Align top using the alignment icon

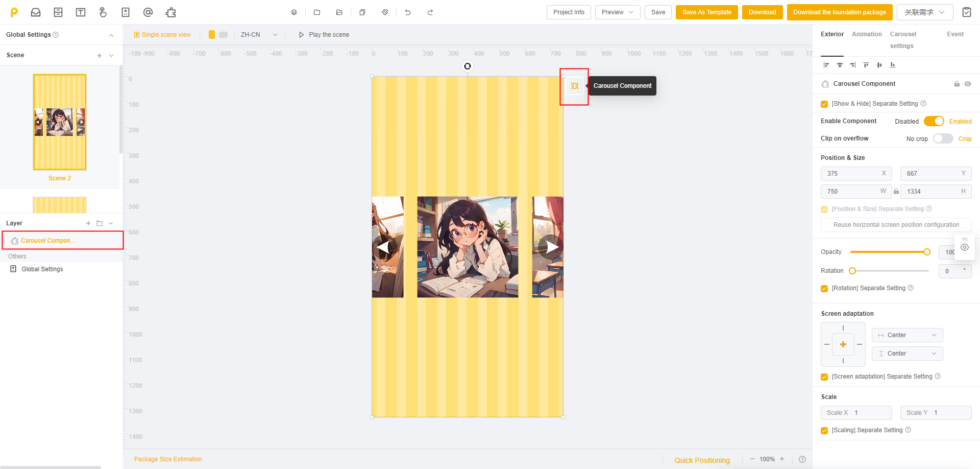[866, 65]
